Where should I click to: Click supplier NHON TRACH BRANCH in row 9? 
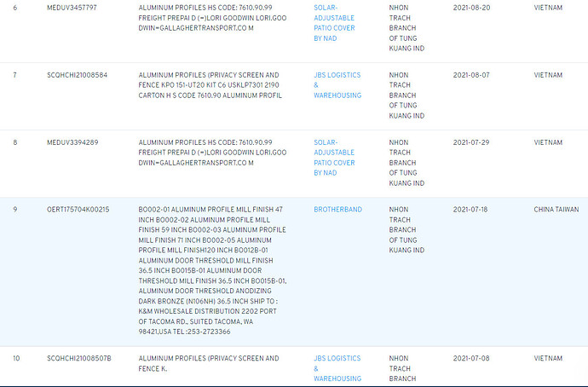[x=406, y=230]
